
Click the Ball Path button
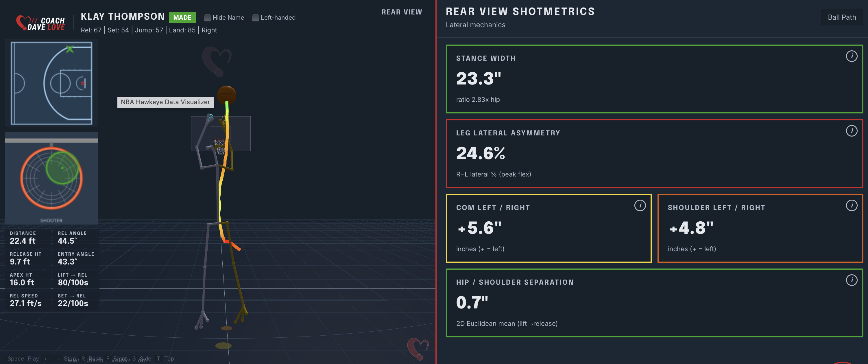[841, 17]
